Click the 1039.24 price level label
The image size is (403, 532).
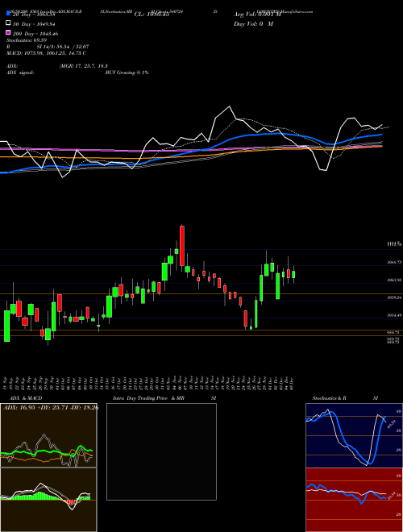click(x=394, y=297)
